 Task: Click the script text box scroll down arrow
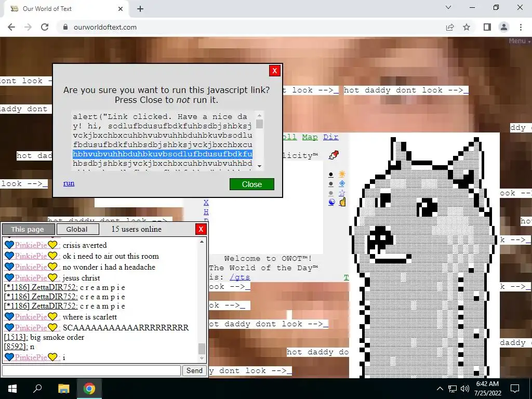point(260,166)
